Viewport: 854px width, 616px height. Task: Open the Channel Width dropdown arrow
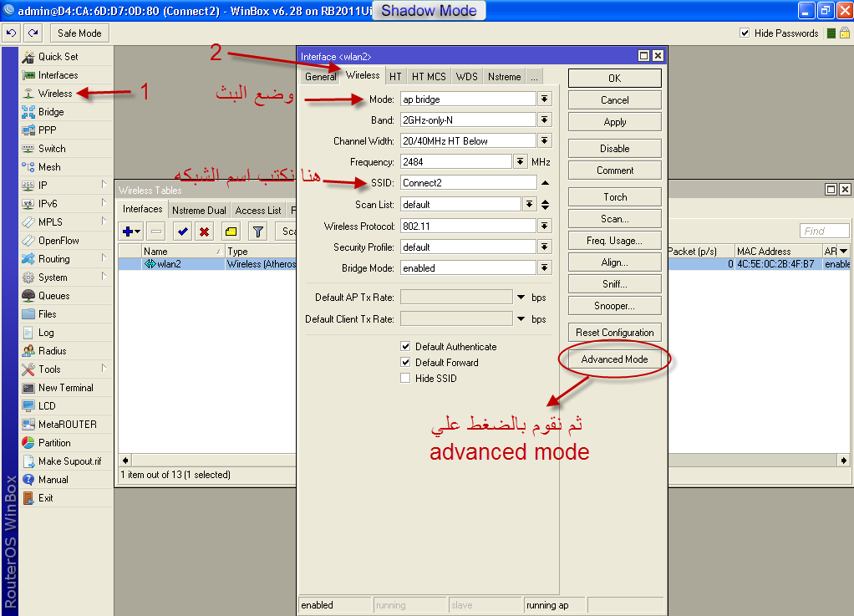545,141
